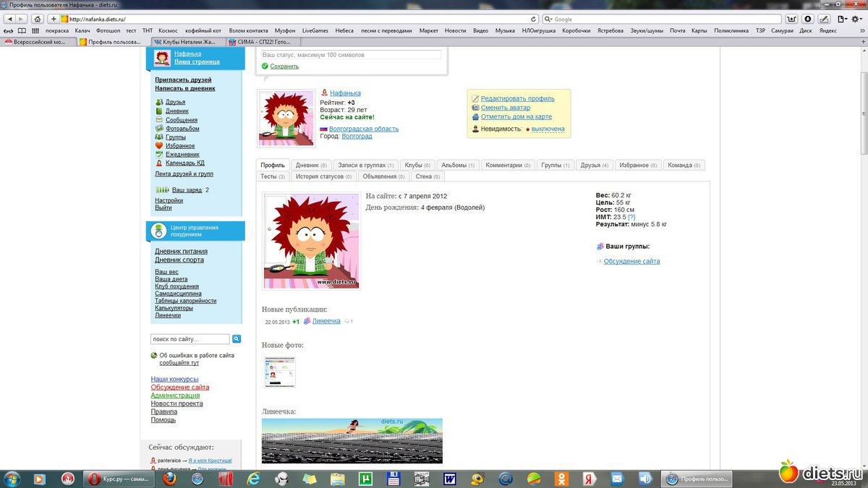868x488 pixels.
Task: Open the Дневник питания link
Action: tap(181, 252)
